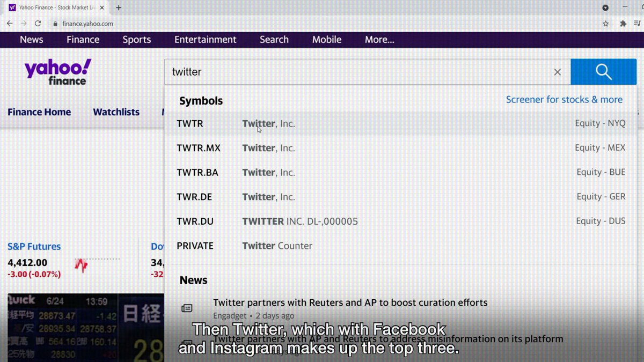The image size is (644, 362).
Task: Pick the TWR.DE German equity suggestion
Action: (x=400, y=197)
